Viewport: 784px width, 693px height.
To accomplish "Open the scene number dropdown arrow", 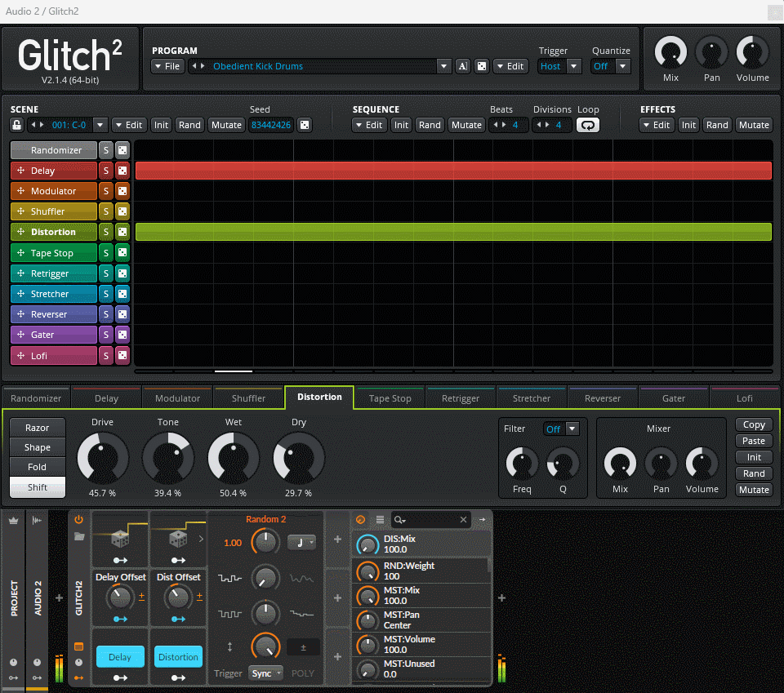I will pyautogui.click(x=100, y=125).
